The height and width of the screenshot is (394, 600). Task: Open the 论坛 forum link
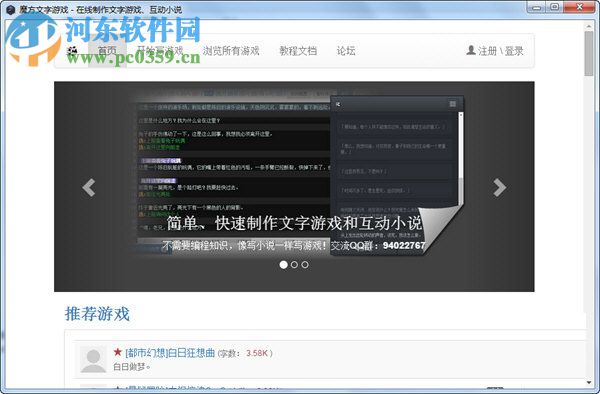pos(346,51)
